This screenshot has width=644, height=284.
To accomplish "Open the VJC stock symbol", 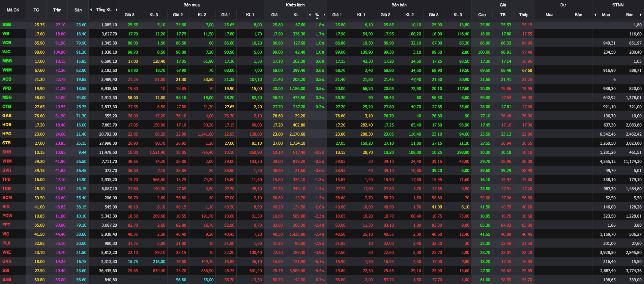I will 6,52.
